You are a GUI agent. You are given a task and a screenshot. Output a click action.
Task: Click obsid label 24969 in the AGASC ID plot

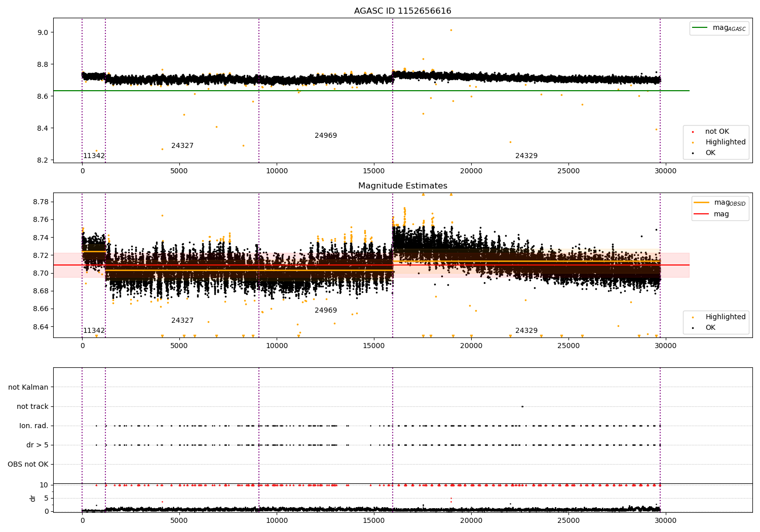coord(326,136)
